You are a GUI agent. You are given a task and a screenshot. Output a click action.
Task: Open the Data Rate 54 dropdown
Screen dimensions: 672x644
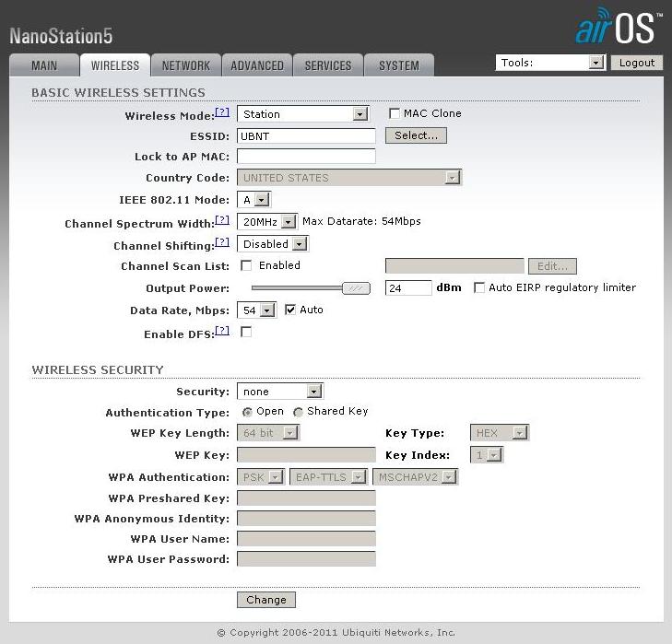point(256,310)
